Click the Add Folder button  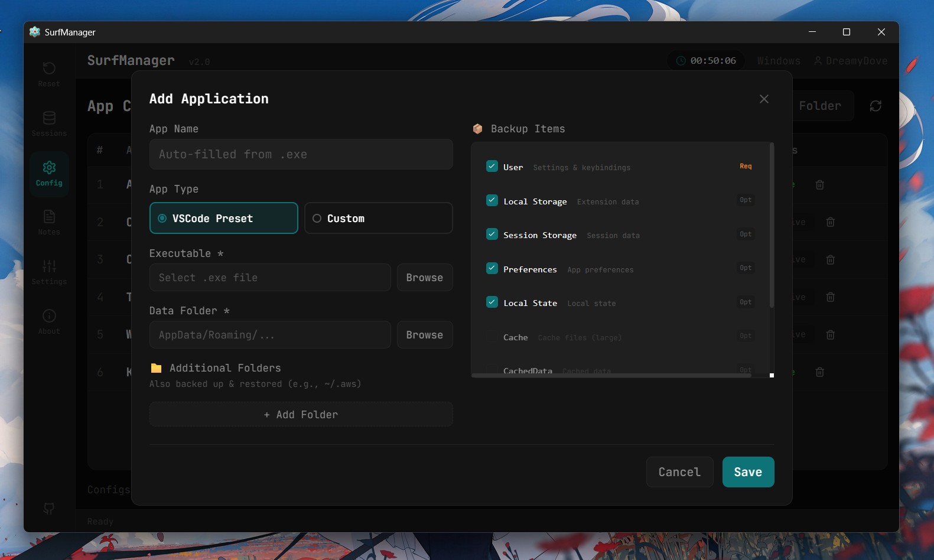301,415
